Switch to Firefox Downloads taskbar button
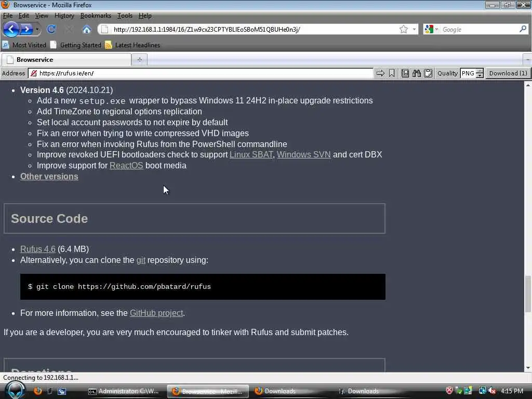The image size is (532, 399). coord(290,391)
